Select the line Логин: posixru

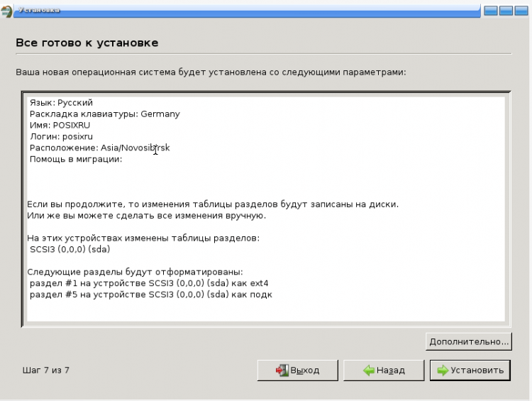pyautogui.click(x=61, y=136)
